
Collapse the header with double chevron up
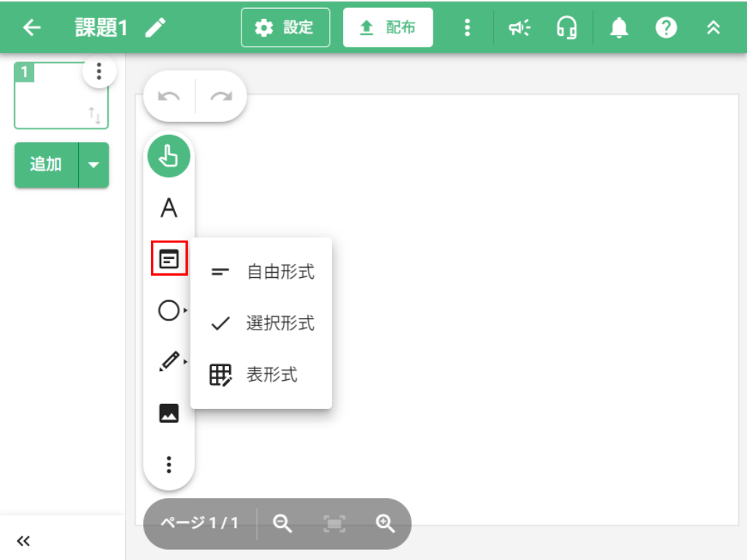point(713,28)
